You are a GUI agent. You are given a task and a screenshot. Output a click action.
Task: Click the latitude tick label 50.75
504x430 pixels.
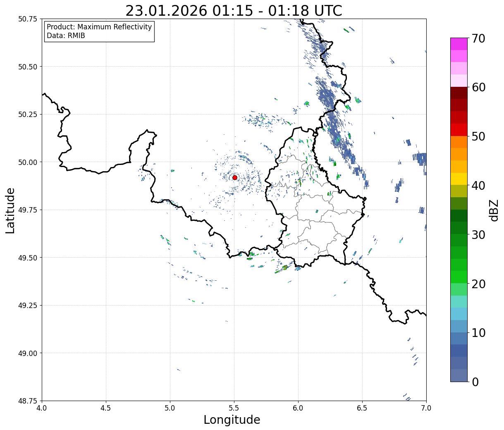[28, 19]
